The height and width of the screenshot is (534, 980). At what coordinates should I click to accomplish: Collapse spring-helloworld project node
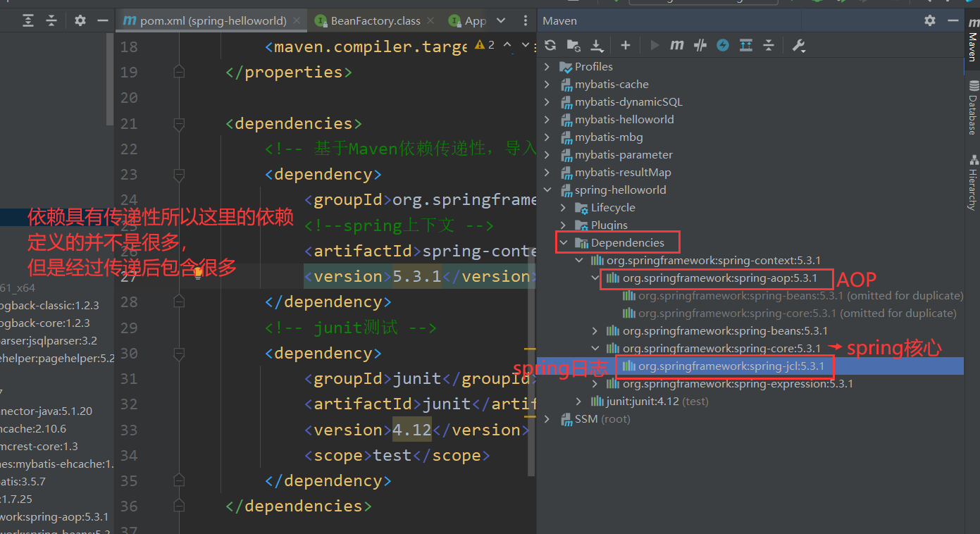[547, 190]
